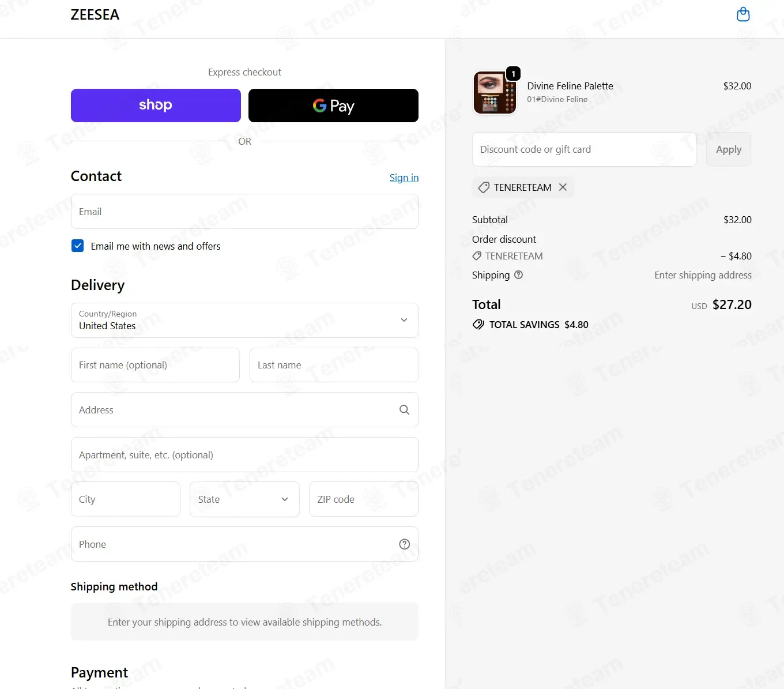Click the $27.20 total amount

[x=732, y=304]
